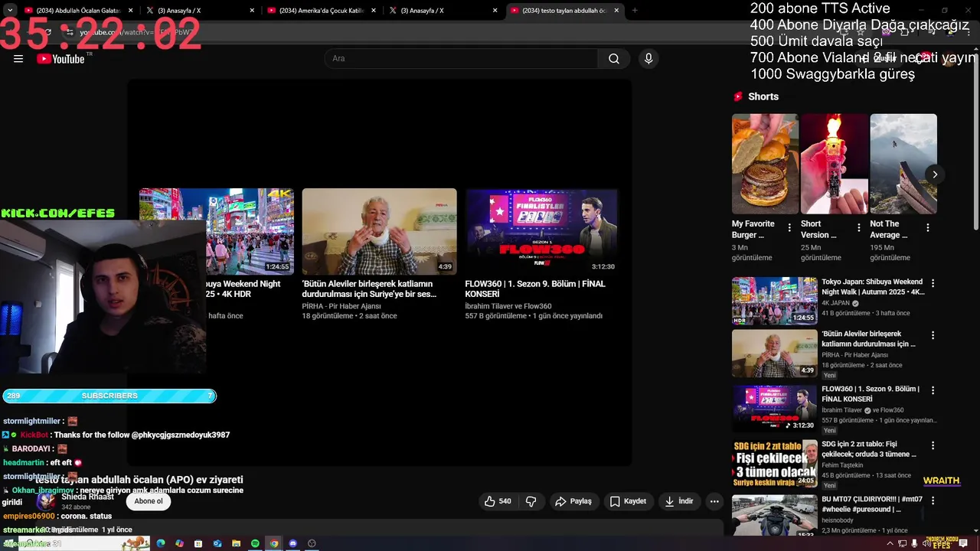Open Copilot from the taskbar

pos(179,543)
